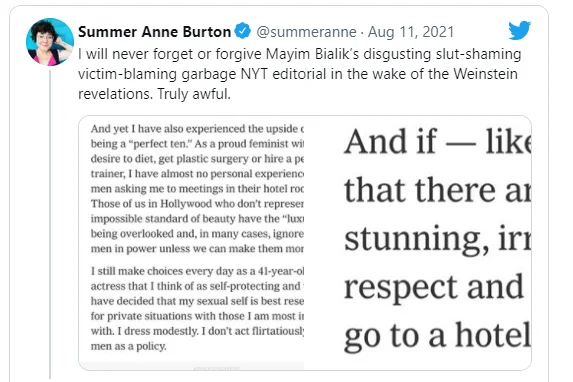Image resolution: width=573 pixels, height=382 pixels.
Task: Click the "men as a policy." line
Action: pos(129,346)
